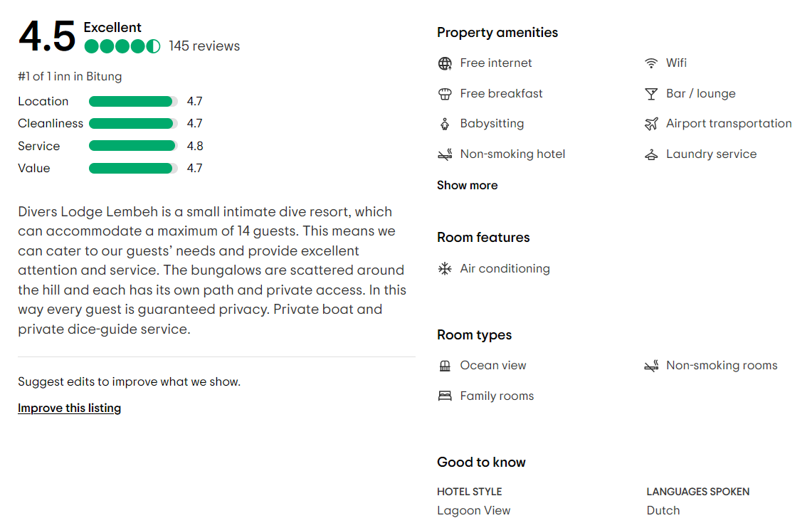812x523 pixels.
Task: Click the Free breakfast muffin icon
Action: coord(445,94)
